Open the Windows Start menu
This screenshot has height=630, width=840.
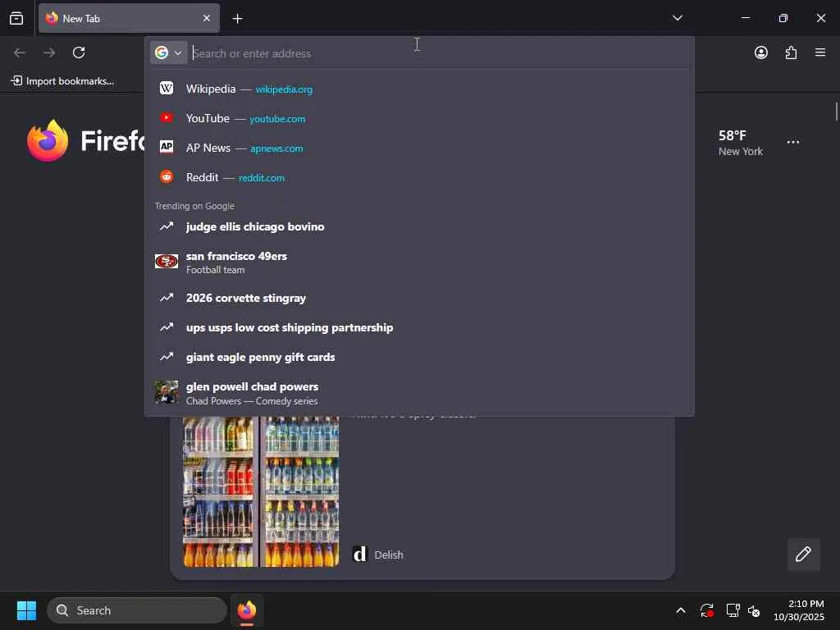pos(26,610)
